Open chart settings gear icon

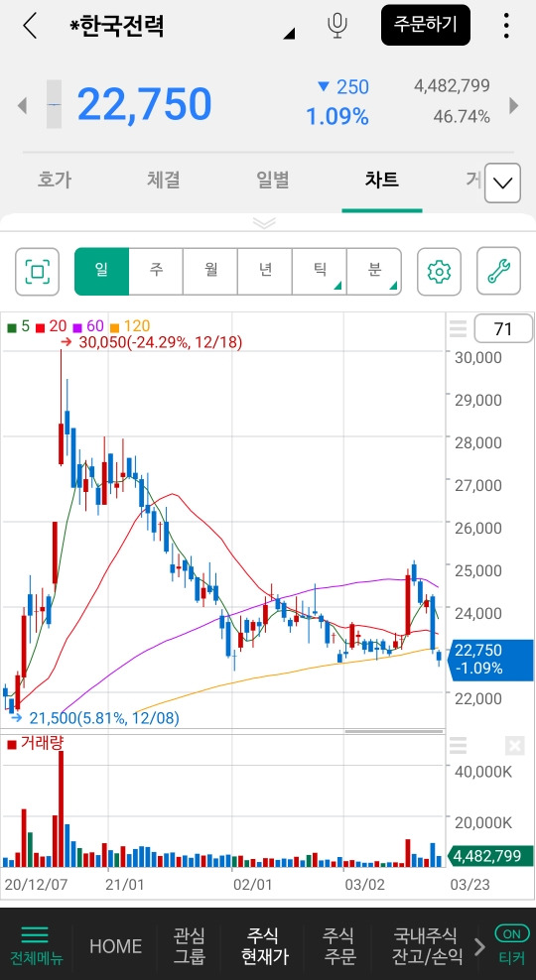coord(439,271)
